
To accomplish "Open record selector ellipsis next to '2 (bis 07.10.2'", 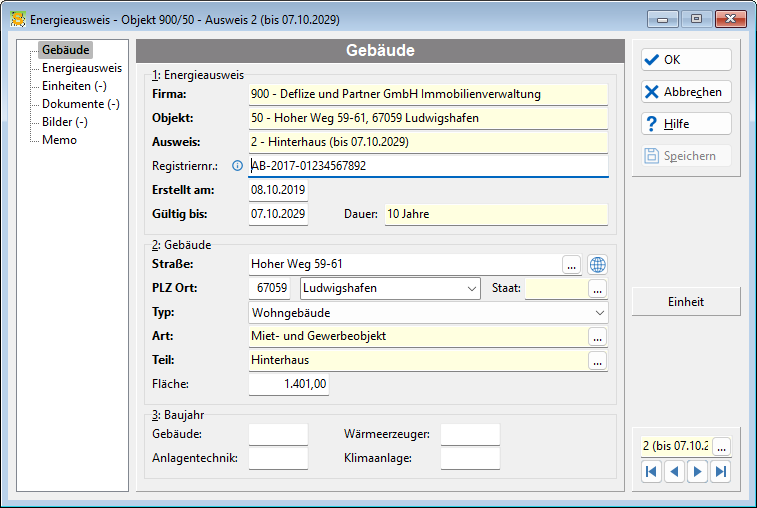I will click(x=721, y=447).
